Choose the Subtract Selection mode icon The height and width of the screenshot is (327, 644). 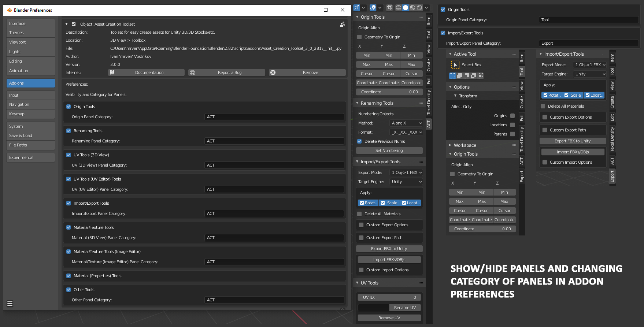click(x=466, y=76)
